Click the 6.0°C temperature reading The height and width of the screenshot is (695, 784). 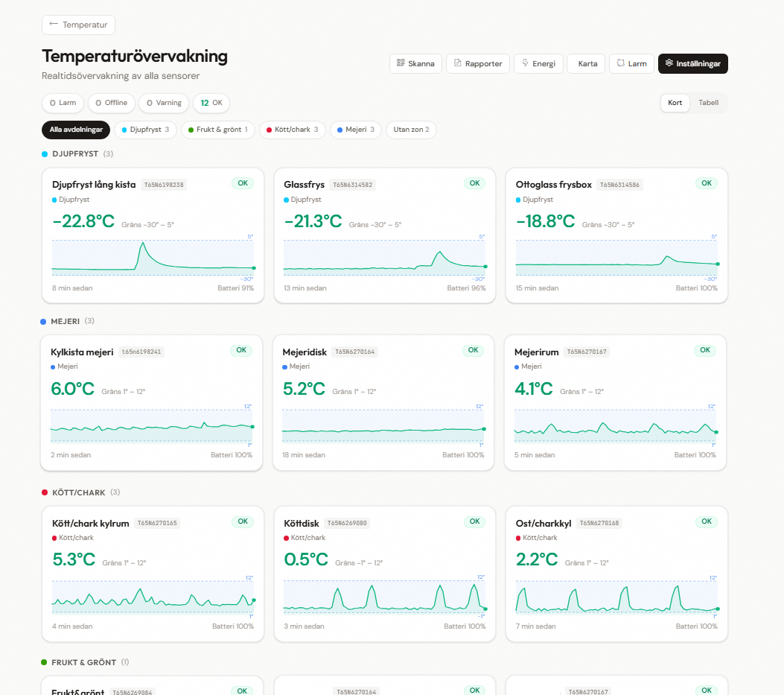point(72,389)
